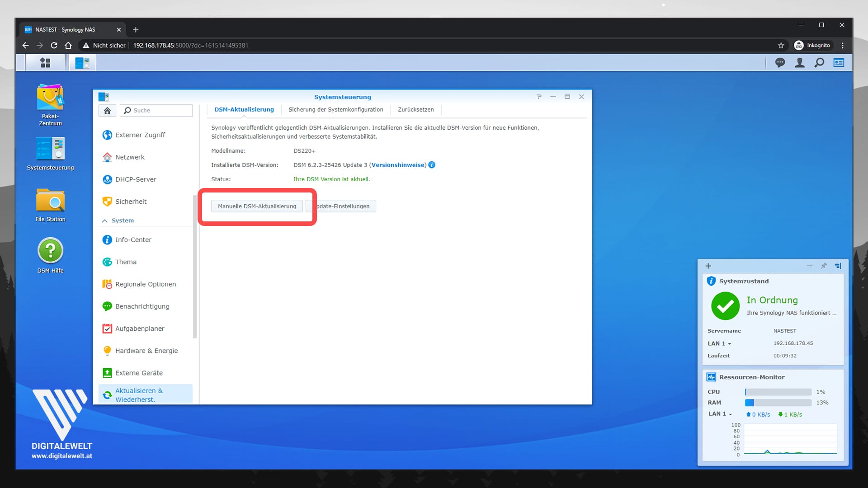Viewport: 868px width, 488px height.
Task: Switch to the DSM-Aktualisierung tab
Action: pyautogui.click(x=244, y=110)
